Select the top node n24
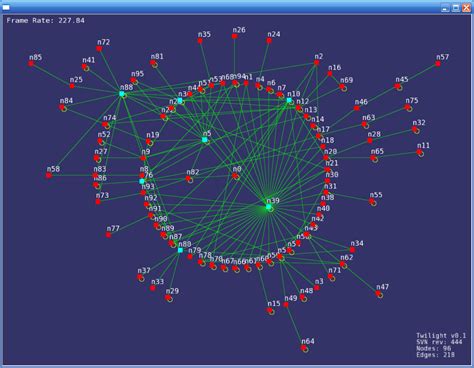Viewport: 474px width, 368px height. click(269, 41)
